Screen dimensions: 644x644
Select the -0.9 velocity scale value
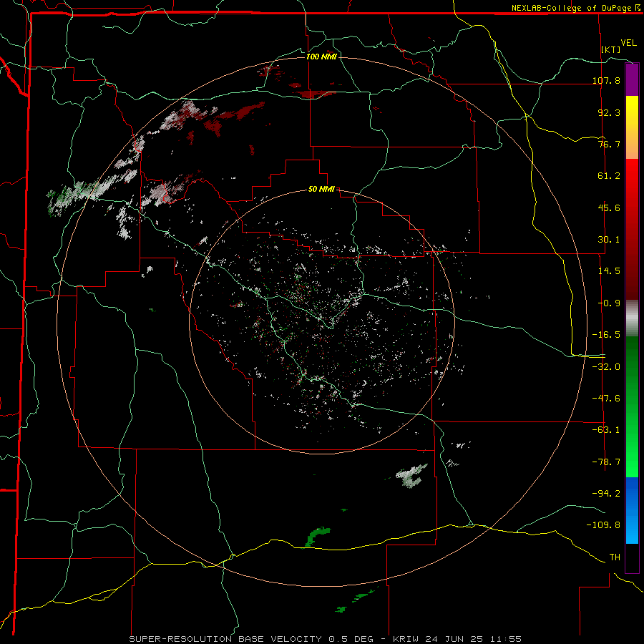pos(609,303)
